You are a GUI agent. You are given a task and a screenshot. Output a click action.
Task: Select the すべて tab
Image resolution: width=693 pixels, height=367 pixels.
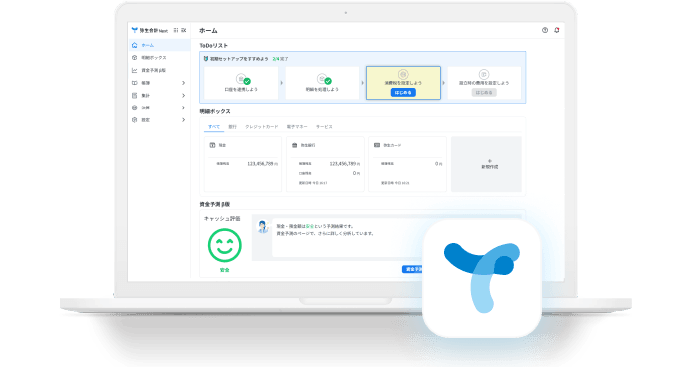point(214,127)
